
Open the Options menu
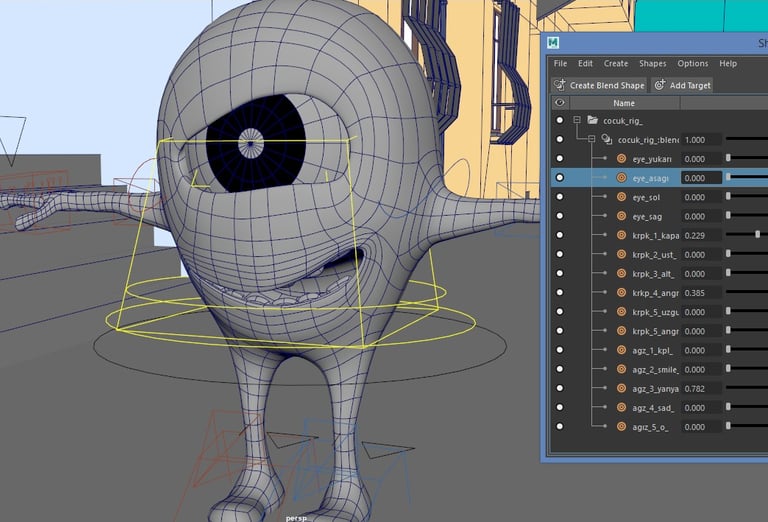point(693,64)
